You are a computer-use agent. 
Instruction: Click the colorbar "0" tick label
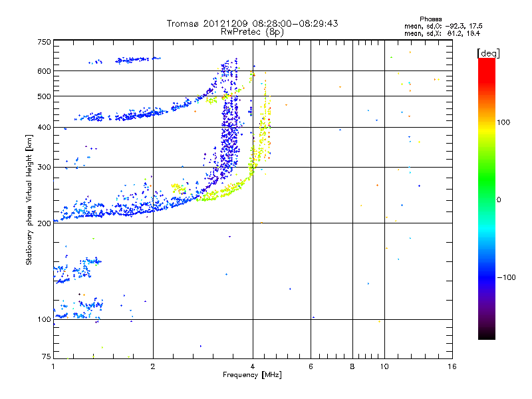click(x=499, y=199)
